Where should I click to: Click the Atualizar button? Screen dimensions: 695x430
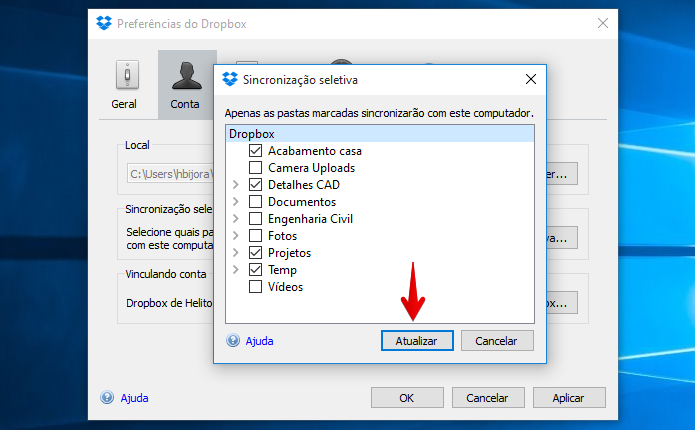(x=417, y=340)
